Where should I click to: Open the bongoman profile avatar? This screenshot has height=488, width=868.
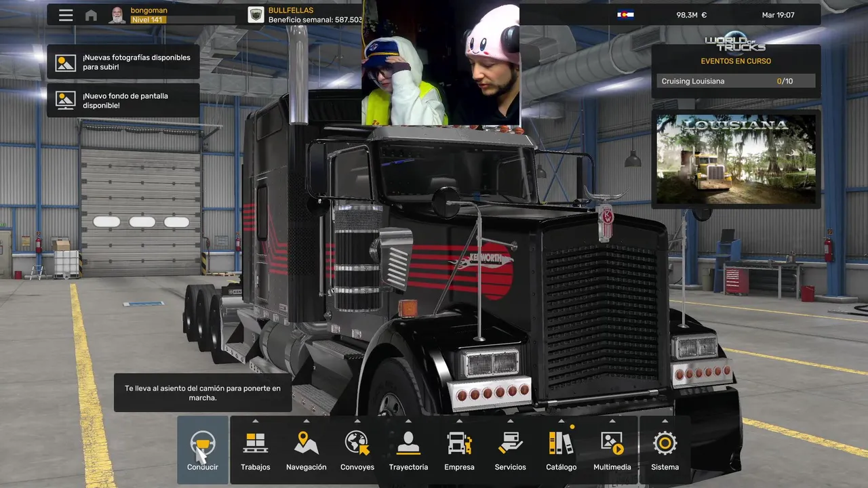tap(117, 15)
